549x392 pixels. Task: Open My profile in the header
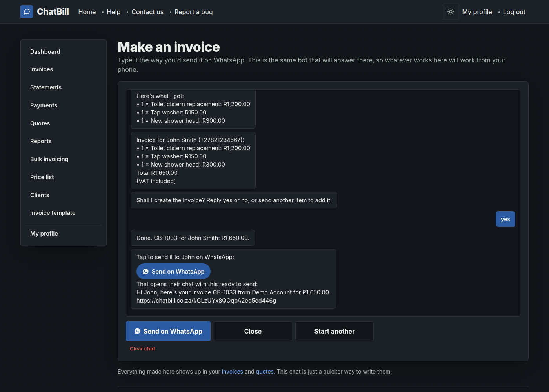click(x=477, y=12)
